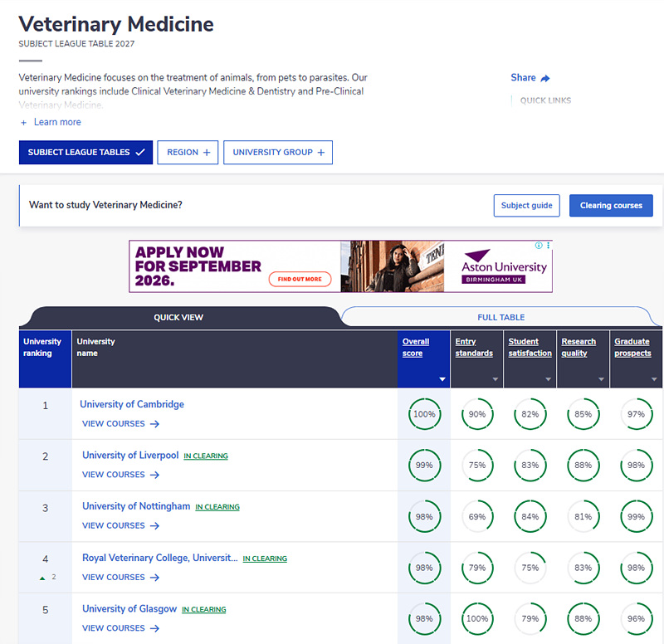Image resolution: width=664 pixels, height=644 pixels.
Task: Sort by Entry standards dropdown arrow
Action: click(x=495, y=379)
